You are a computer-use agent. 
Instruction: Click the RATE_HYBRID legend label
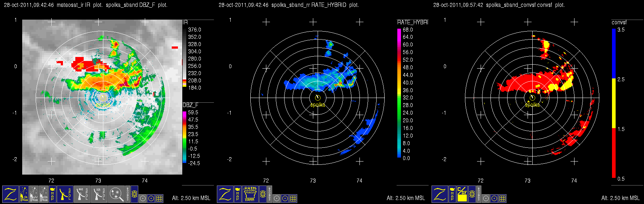413,23
